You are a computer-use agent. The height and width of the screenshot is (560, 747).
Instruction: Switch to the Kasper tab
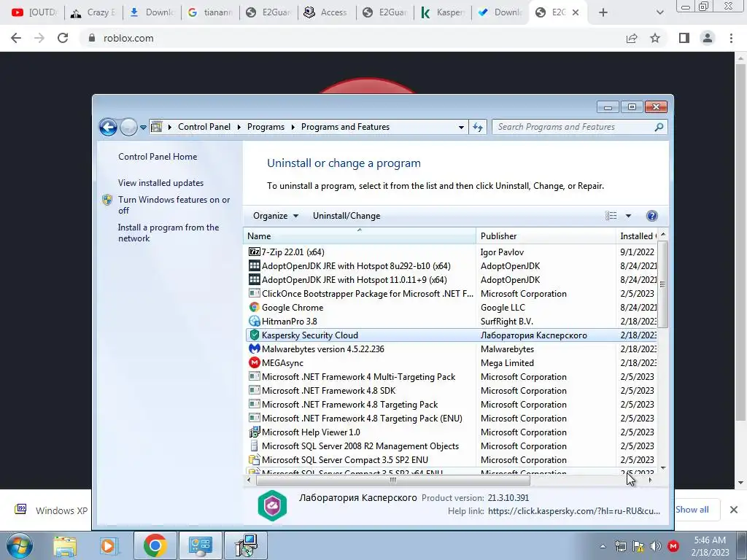443,12
